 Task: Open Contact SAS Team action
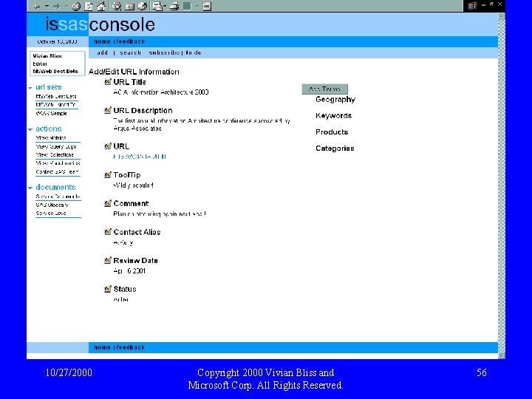[57, 171]
